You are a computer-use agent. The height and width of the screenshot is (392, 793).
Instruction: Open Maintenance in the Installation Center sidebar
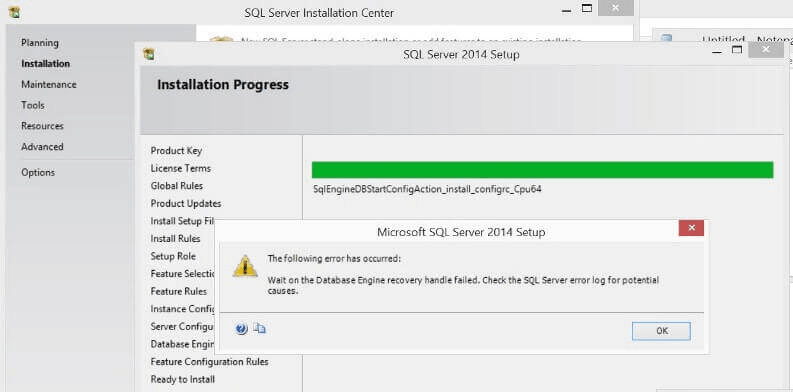49,84
